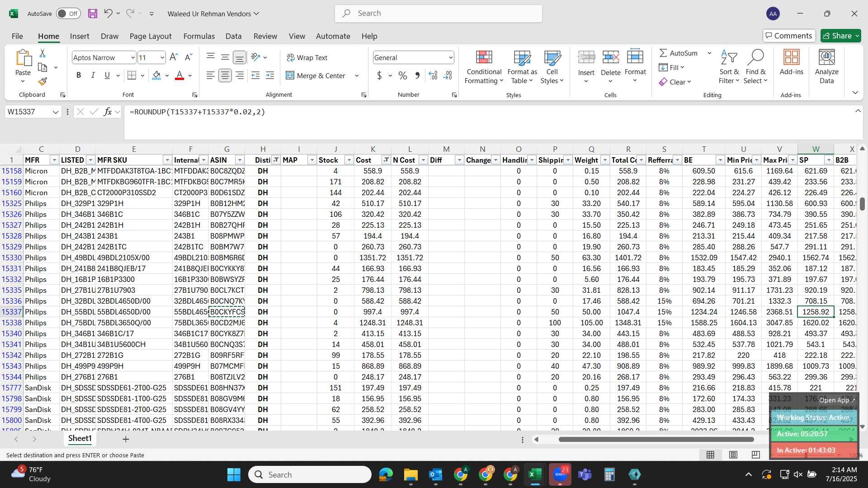Open the Cost column filter dropdown
The width and height of the screenshot is (868, 488).
[386, 160]
